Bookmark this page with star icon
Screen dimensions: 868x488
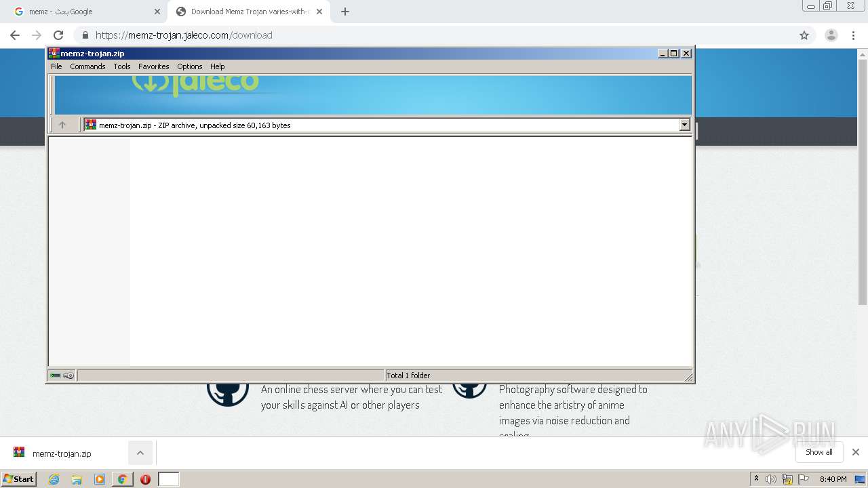[x=804, y=35]
